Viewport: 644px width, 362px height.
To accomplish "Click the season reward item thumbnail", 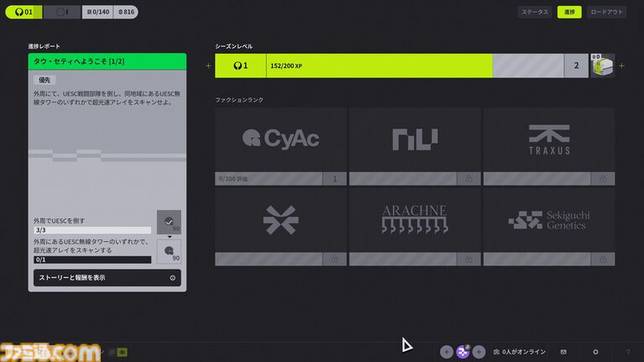I will click(x=602, y=66).
